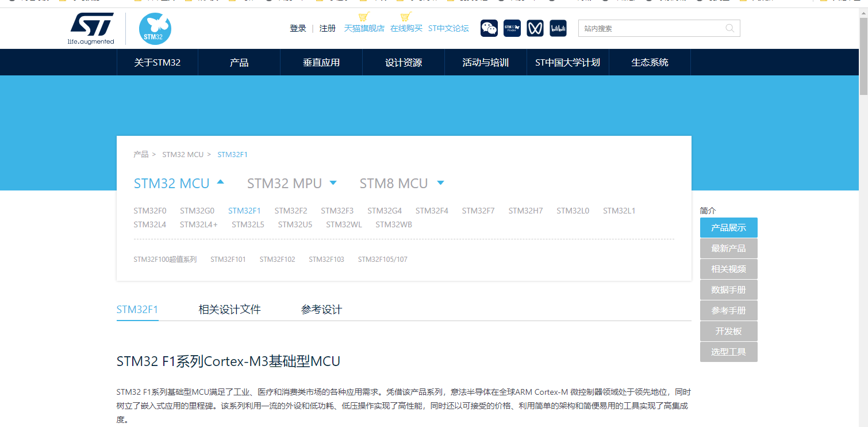Expand the STM32 MPU dropdown arrow
The image size is (868, 427).
coord(333,183)
